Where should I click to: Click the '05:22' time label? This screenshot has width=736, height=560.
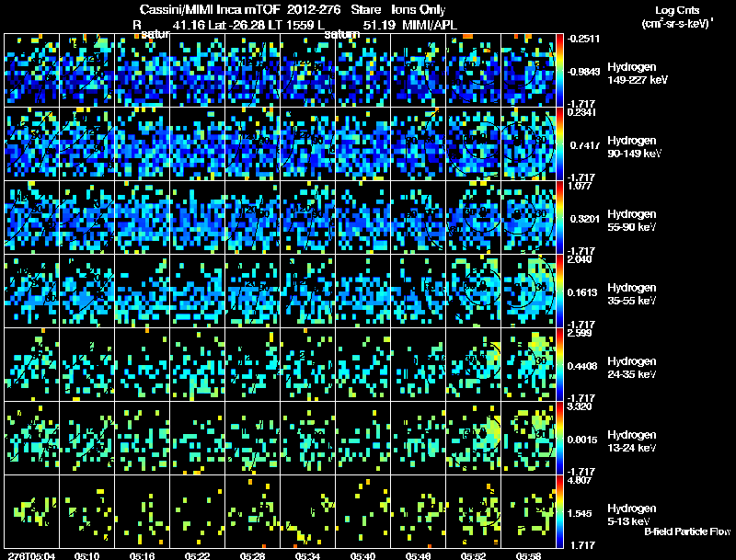(x=197, y=555)
